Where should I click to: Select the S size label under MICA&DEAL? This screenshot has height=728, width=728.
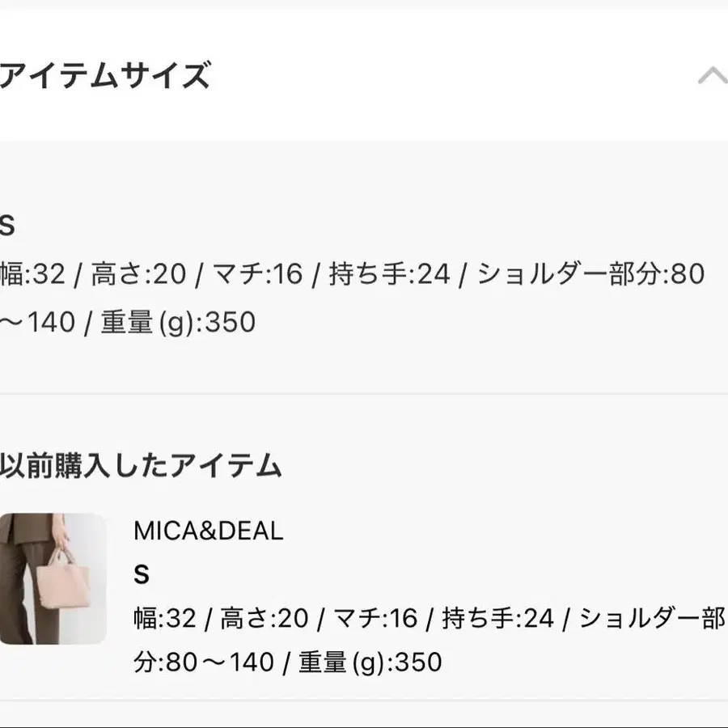click(142, 575)
